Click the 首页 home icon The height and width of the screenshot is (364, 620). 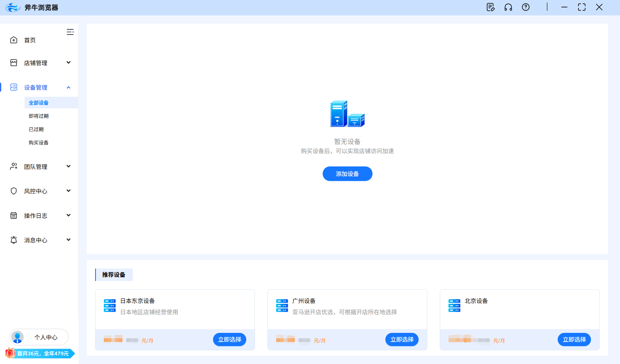14,40
